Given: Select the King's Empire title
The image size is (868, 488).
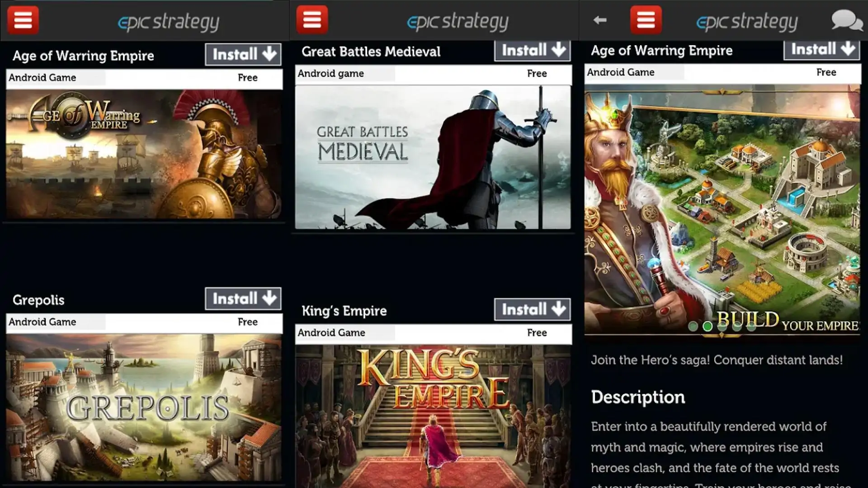Looking at the screenshot, I should 344,311.
